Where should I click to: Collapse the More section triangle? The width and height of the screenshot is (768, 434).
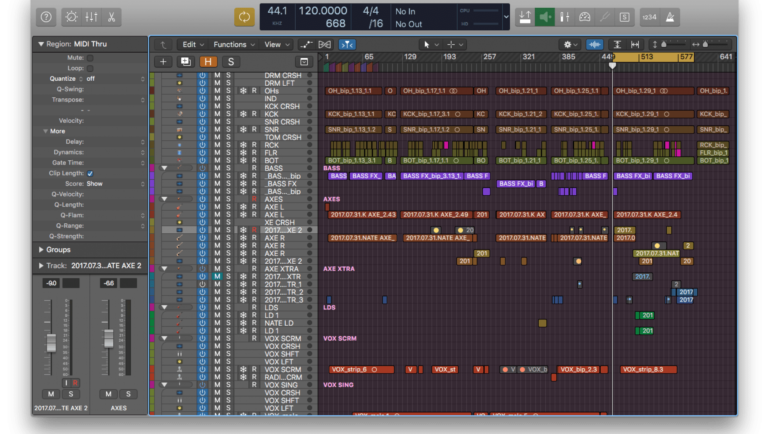[46, 131]
